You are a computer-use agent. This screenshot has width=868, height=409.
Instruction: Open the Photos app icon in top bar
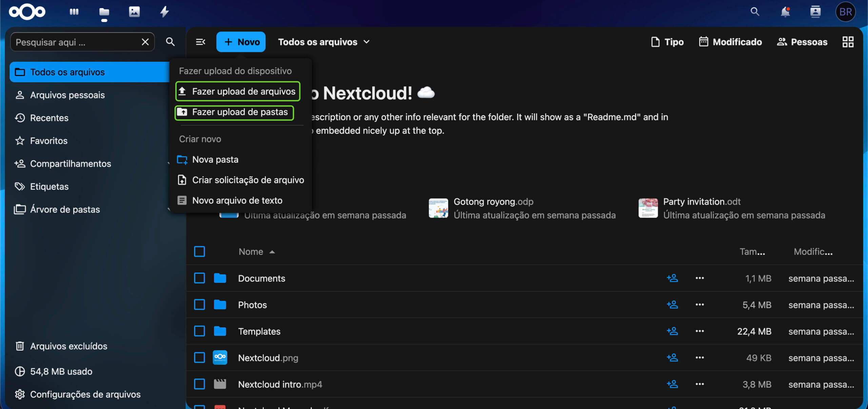coord(134,12)
